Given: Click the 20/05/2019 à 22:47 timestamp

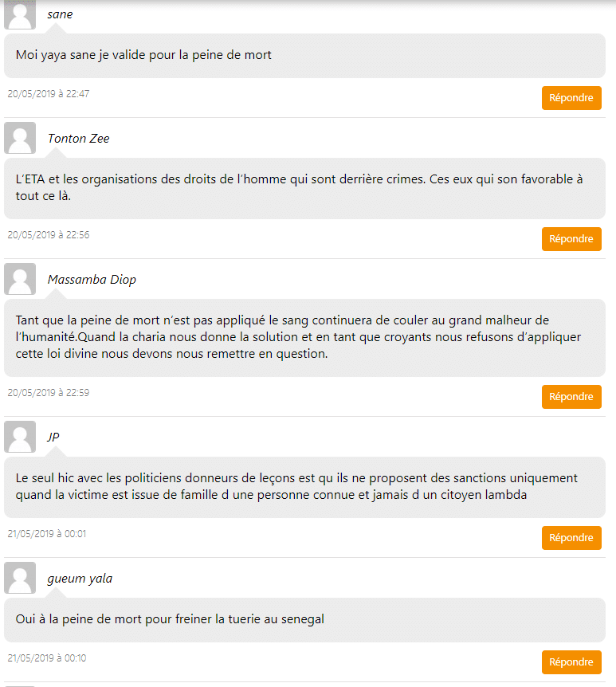Looking at the screenshot, I should (49, 94).
